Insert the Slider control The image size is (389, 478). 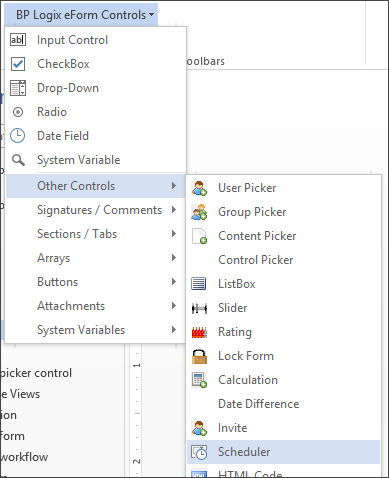pyautogui.click(x=283, y=308)
